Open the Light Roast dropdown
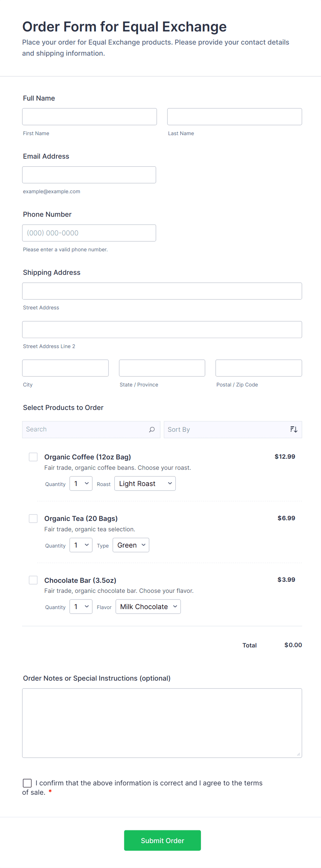Image resolution: width=321 pixels, height=868 pixels. (145, 484)
